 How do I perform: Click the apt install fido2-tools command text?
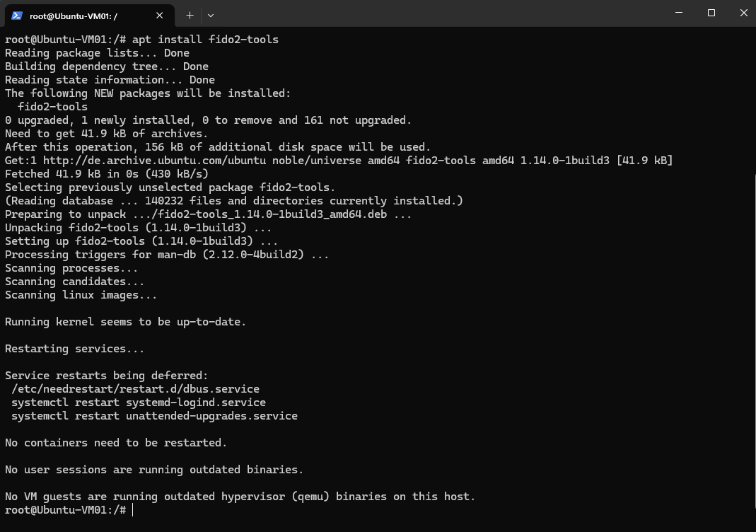tap(205, 40)
